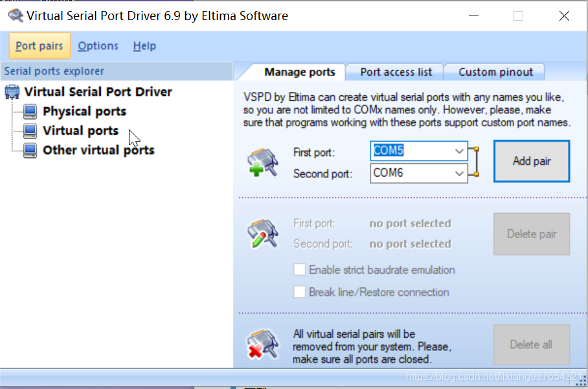Open the Options menu
Screen dimensions: 588x389
(98, 46)
